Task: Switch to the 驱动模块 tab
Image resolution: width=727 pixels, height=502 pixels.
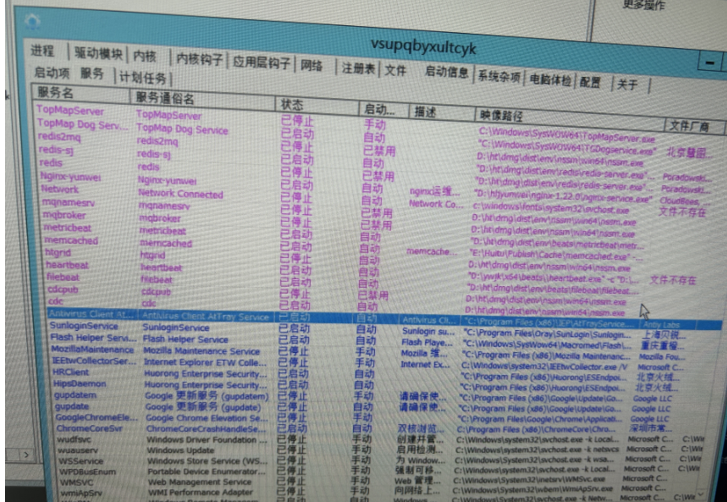Action: pyautogui.click(x=98, y=53)
